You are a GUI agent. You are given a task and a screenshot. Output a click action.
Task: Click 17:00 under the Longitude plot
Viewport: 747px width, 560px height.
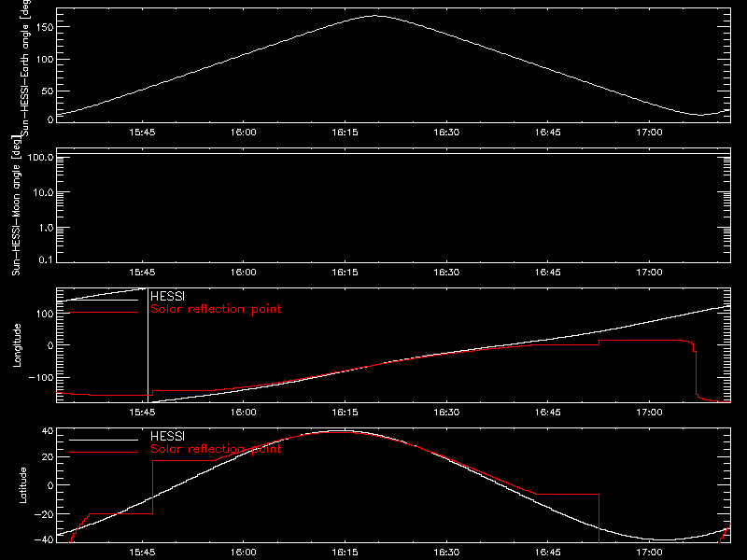point(649,412)
